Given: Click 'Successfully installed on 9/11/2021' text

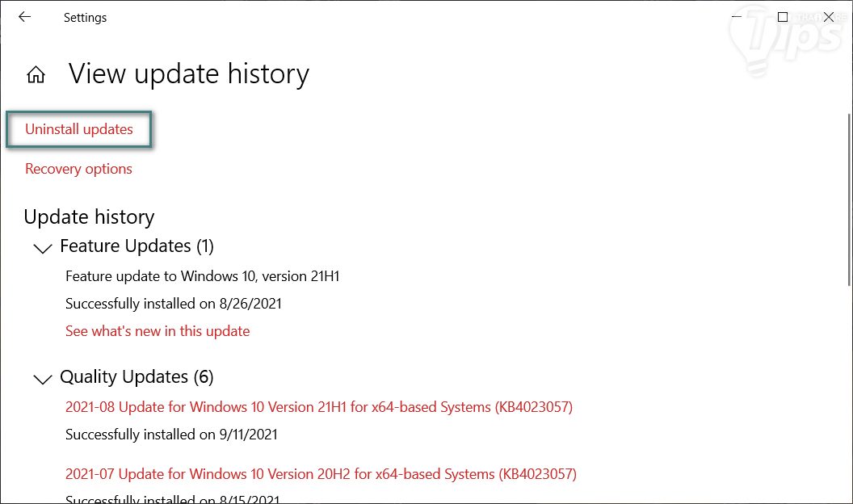Looking at the screenshot, I should [x=171, y=435].
